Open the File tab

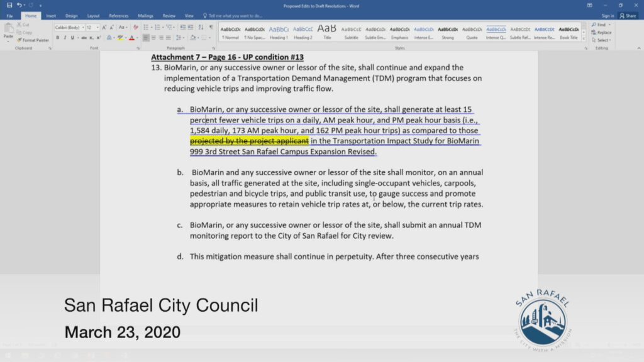[x=9, y=16]
